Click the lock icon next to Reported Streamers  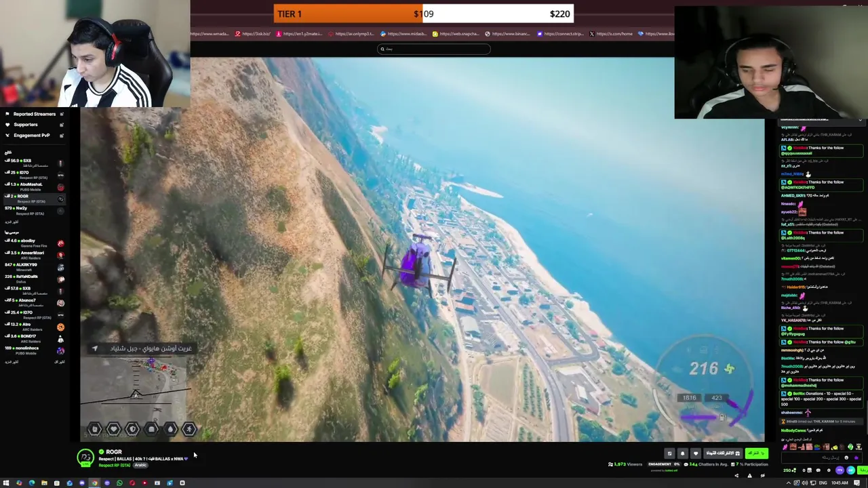[62, 114]
